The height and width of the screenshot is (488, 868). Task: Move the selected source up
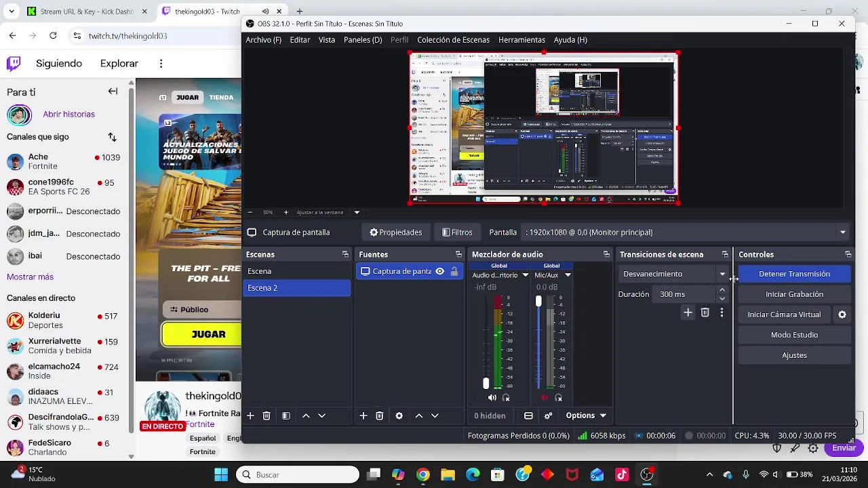[x=419, y=415]
